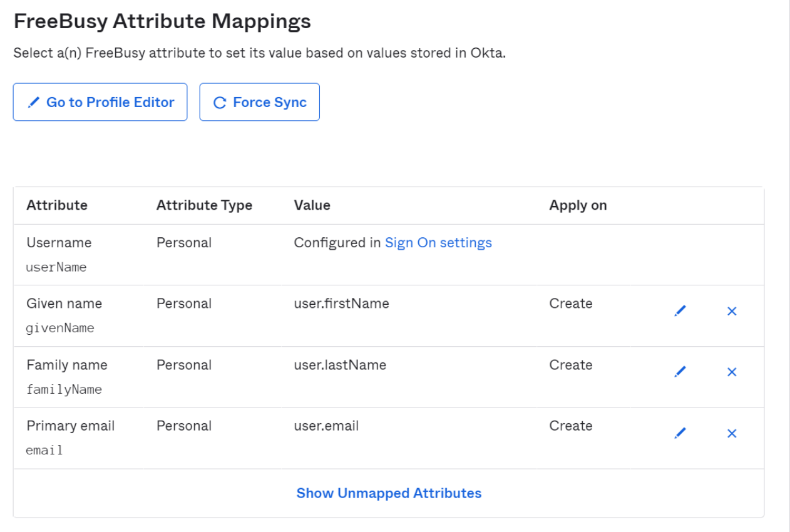Click the user.lastName value

[x=340, y=365]
